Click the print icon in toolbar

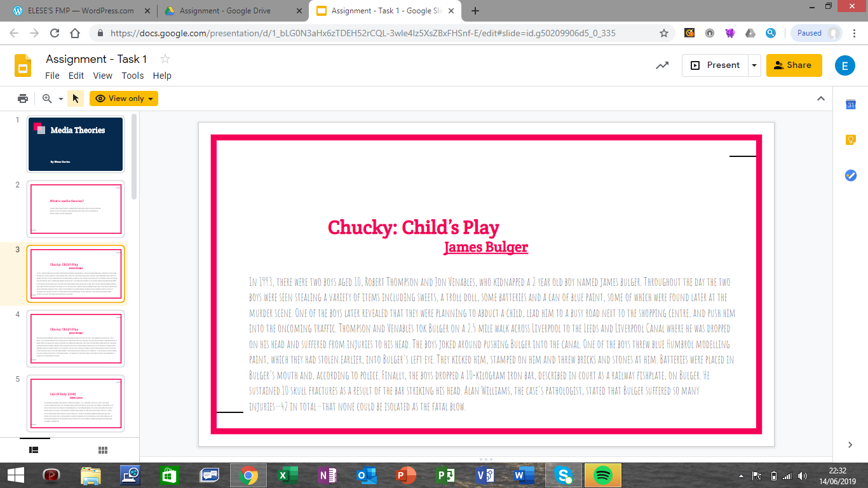pyautogui.click(x=23, y=98)
